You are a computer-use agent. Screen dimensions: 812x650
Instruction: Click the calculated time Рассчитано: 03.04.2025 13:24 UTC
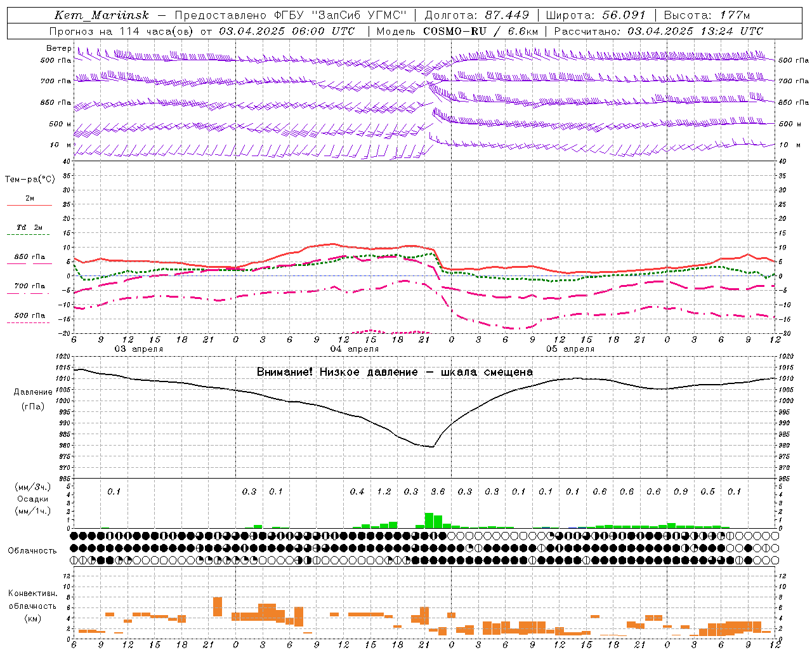point(658,31)
